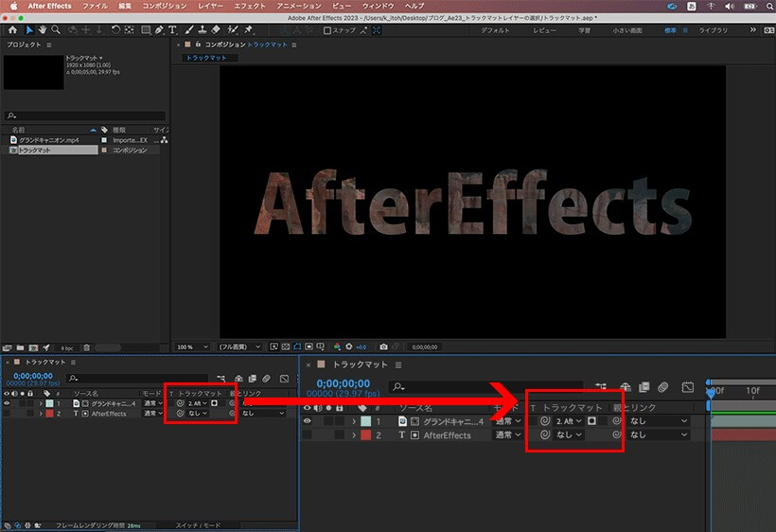Click layer 1 label color swatch, enlarged timeline
This screenshot has width=776, height=532.
tap(365, 421)
